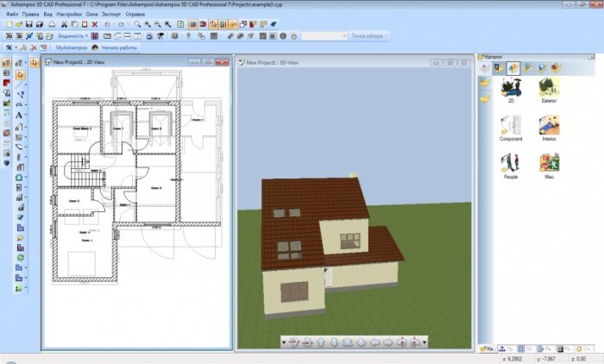Open the Interior catalog folder
Image resolution: width=604 pixels, height=364 pixels.
pyautogui.click(x=549, y=127)
